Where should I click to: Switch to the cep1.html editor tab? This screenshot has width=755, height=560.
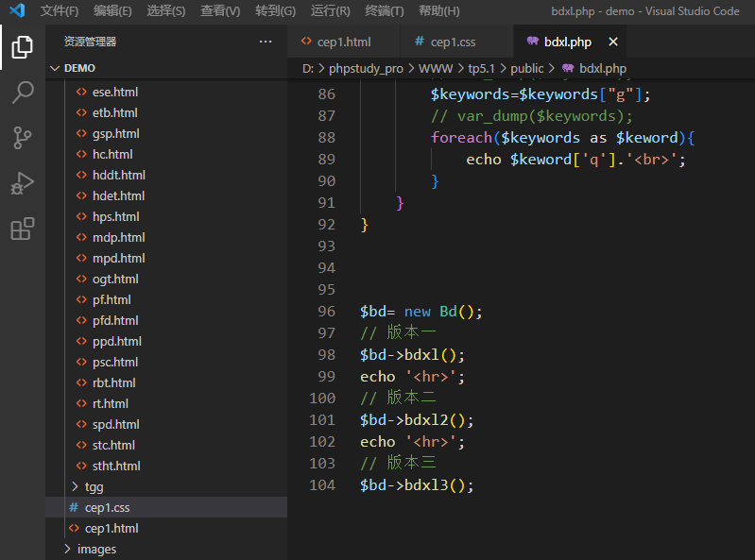[x=343, y=42]
